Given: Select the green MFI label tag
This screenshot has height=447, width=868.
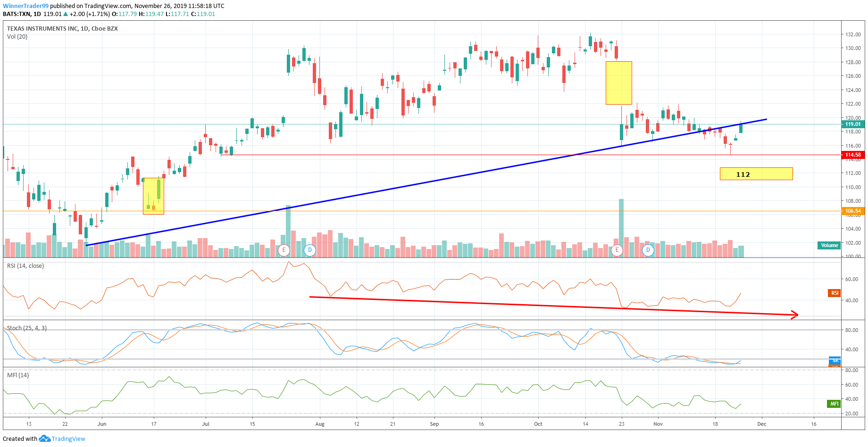Looking at the screenshot, I should [835, 404].
